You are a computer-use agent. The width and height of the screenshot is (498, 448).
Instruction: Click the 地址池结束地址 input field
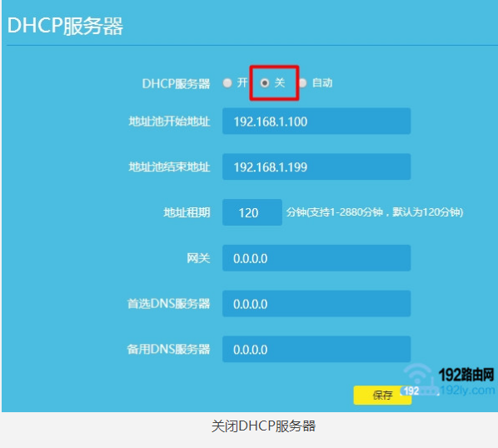[316, 167]
